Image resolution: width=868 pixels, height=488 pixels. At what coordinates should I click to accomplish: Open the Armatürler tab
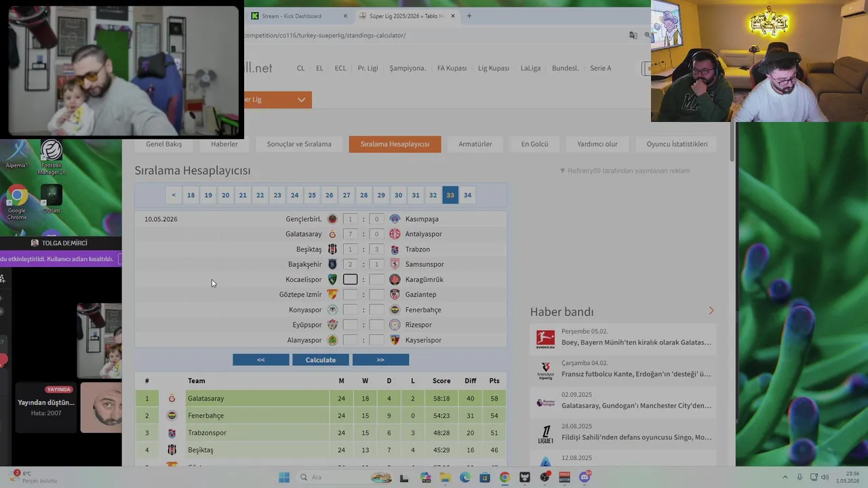(475, 144)
